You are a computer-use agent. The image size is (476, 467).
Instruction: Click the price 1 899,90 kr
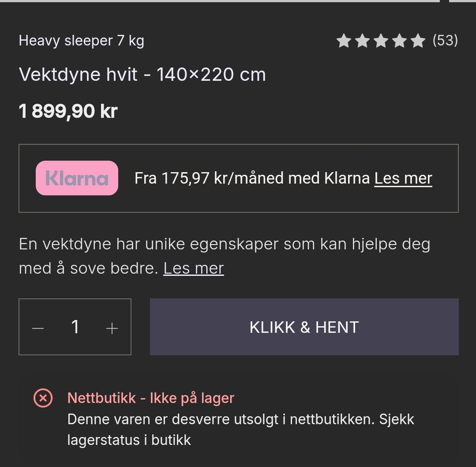coord(68,111)
